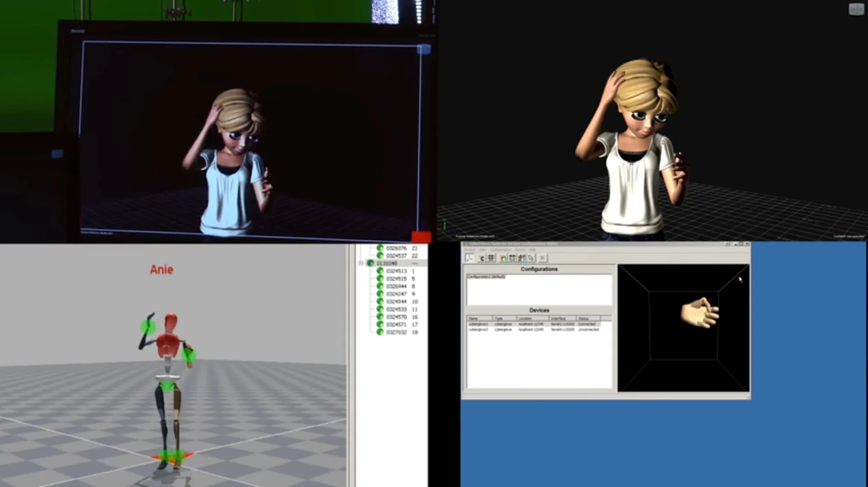Sort Devices table by Location column header

[533, 319]
